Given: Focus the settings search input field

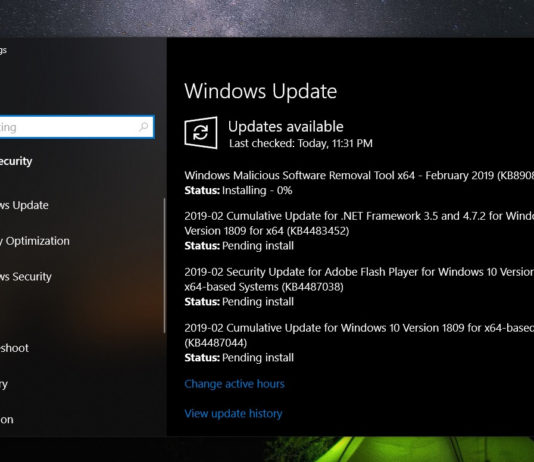Looking at the screenshot, I should pos(76,127).
